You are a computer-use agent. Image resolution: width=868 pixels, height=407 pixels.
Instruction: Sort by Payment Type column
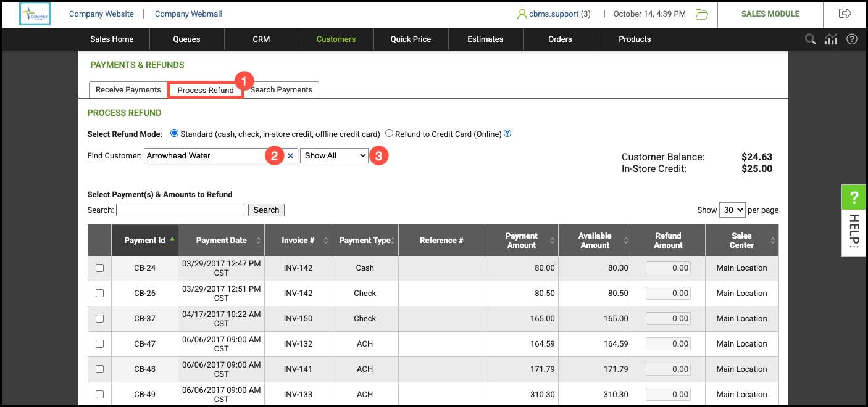point(365,240)
